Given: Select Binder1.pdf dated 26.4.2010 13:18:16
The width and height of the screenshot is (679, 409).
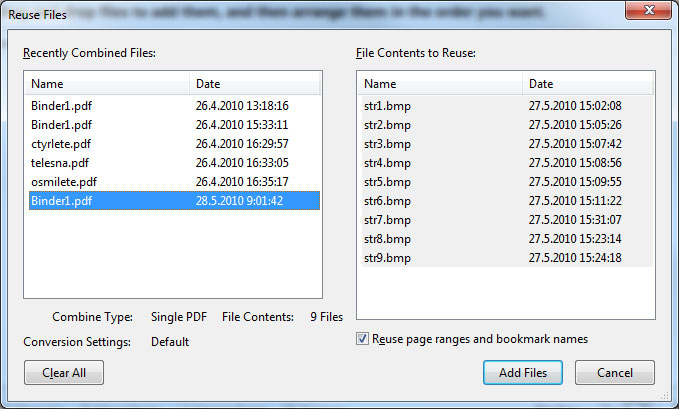Looking at the screenshot, I should (61, 106).
